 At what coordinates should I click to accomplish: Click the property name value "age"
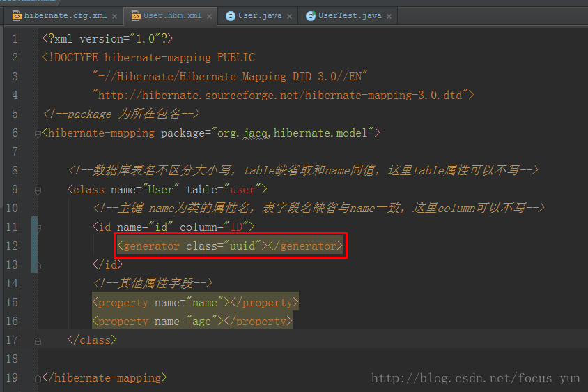pyautogui.click(x=201, y=321)
